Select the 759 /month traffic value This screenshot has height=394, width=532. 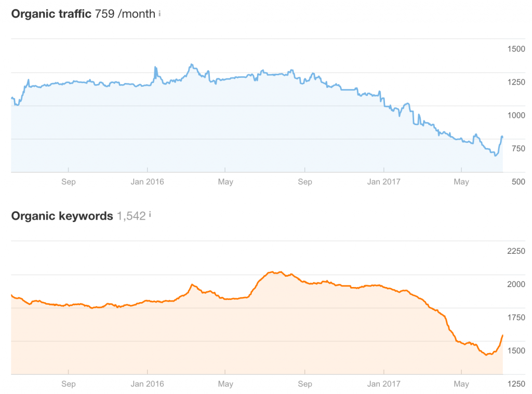point(125,14)
